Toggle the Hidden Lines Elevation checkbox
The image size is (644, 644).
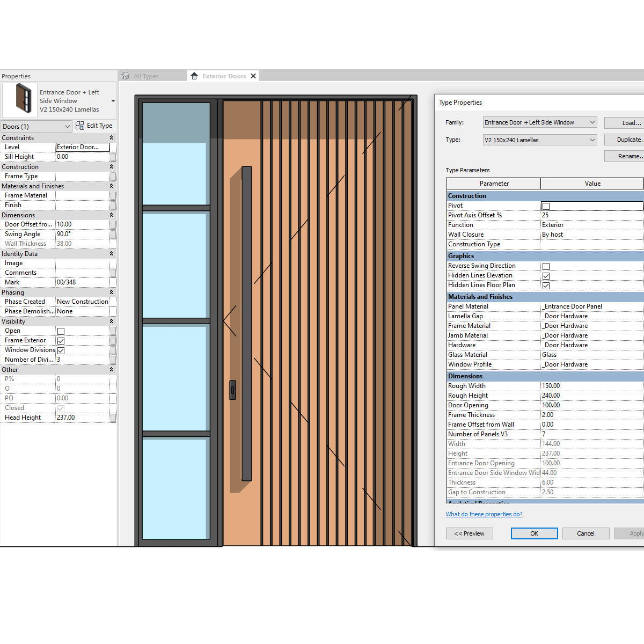pos(546,276)
